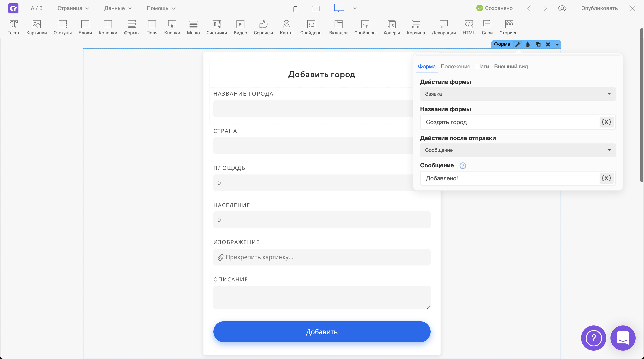This screenshot has width=644, height=359.
Task: Open the Слои panel
Action: point(487,27)
